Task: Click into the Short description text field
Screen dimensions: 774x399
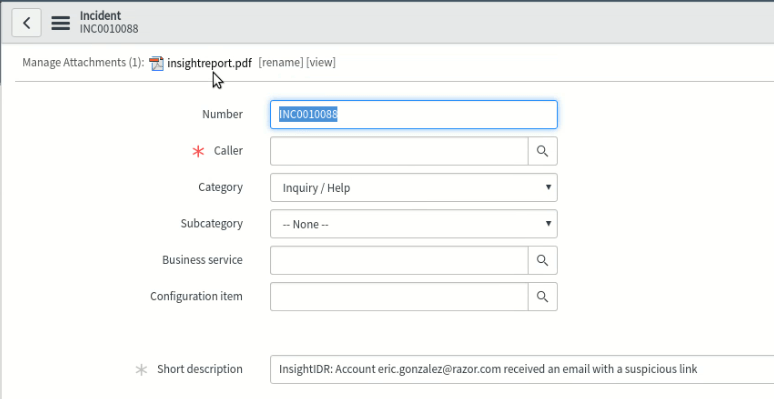Action: click(x=522, y=369)
